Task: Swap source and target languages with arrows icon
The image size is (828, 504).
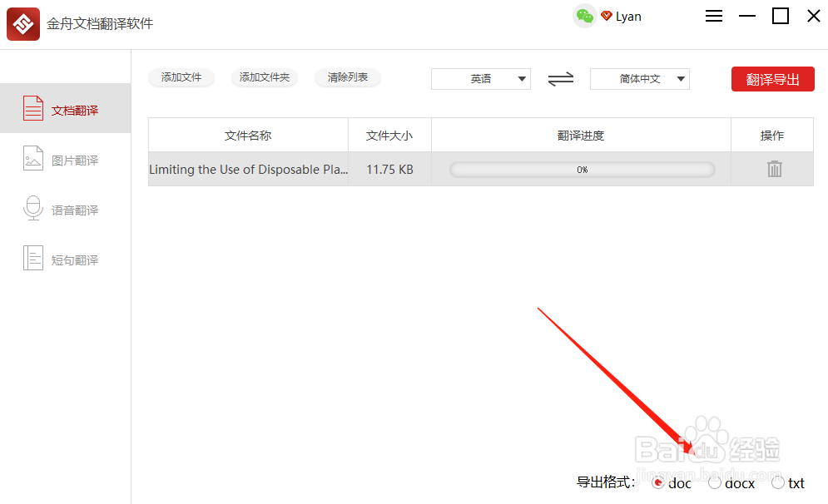Action: coord(560,79)
